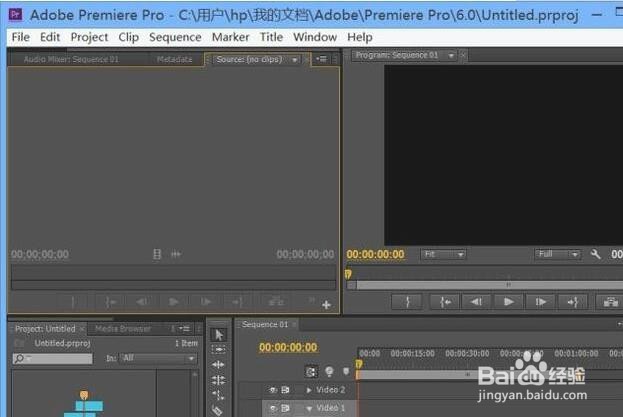This screenshot has width=623, height=417.
Task: Click the Program monitor yellow timecode
Action: click(375, 255)
